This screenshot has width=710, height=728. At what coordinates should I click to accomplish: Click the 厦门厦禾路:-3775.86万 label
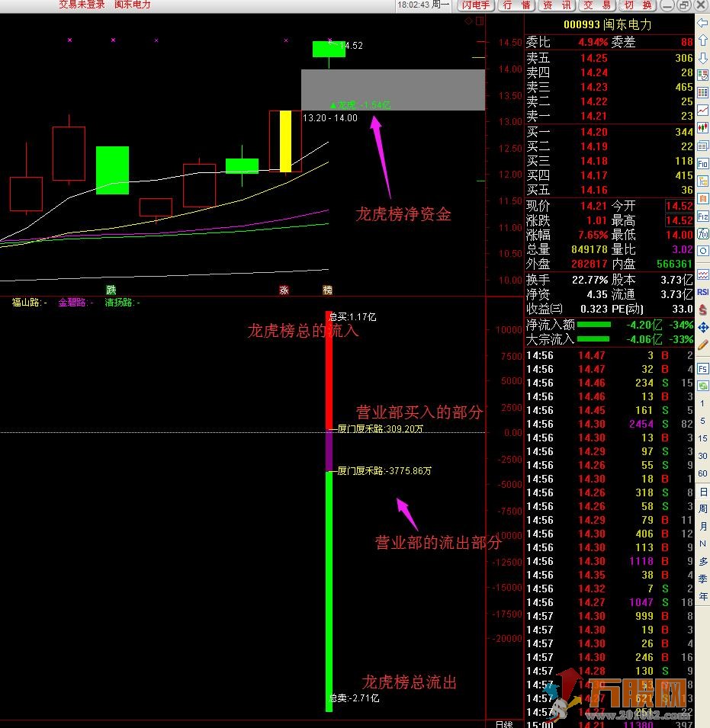coord(384,471)
